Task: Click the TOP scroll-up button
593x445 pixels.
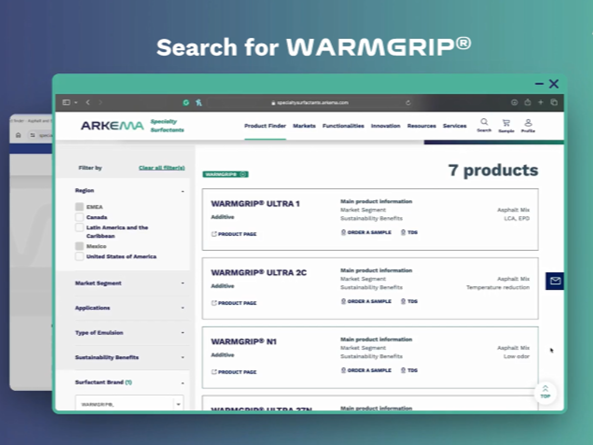Action: tap(545, 392)
